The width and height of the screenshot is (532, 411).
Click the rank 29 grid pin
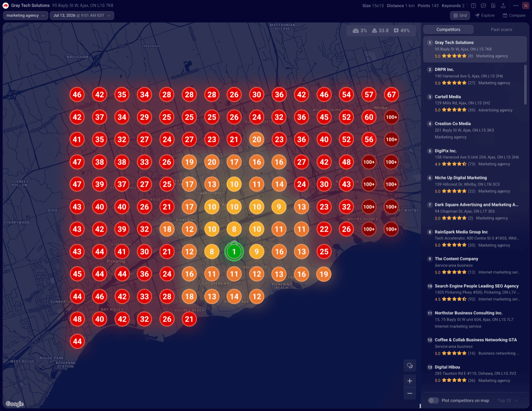pos(144,117)
